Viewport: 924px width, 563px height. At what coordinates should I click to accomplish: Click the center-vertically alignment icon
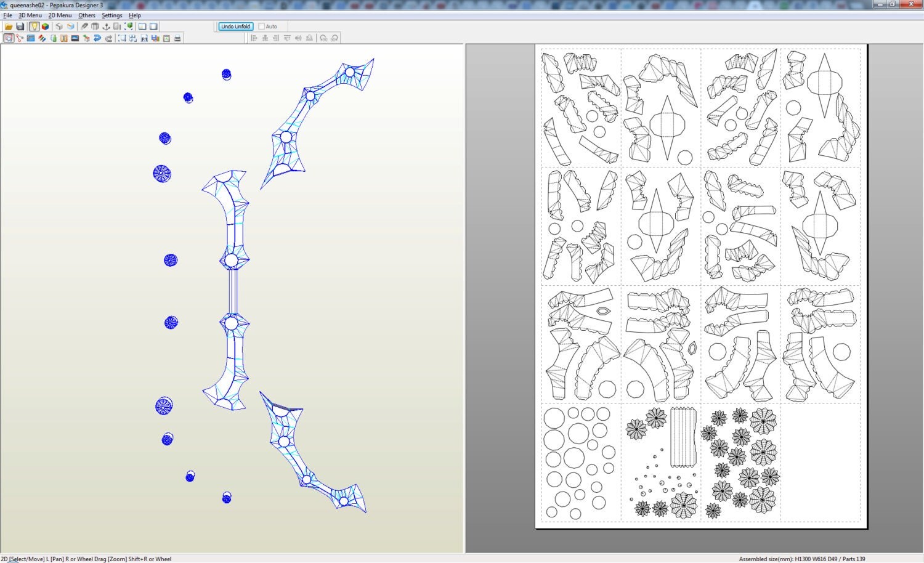pos(298,38)
